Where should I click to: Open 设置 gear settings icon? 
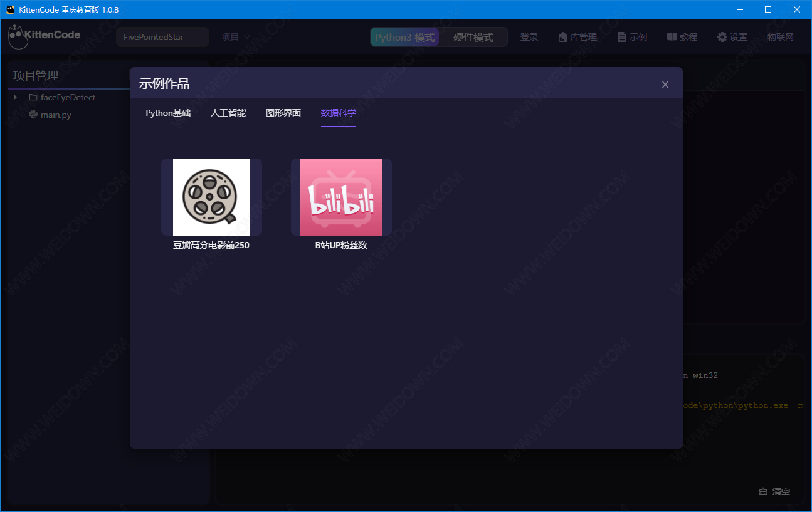click(722, 38)
